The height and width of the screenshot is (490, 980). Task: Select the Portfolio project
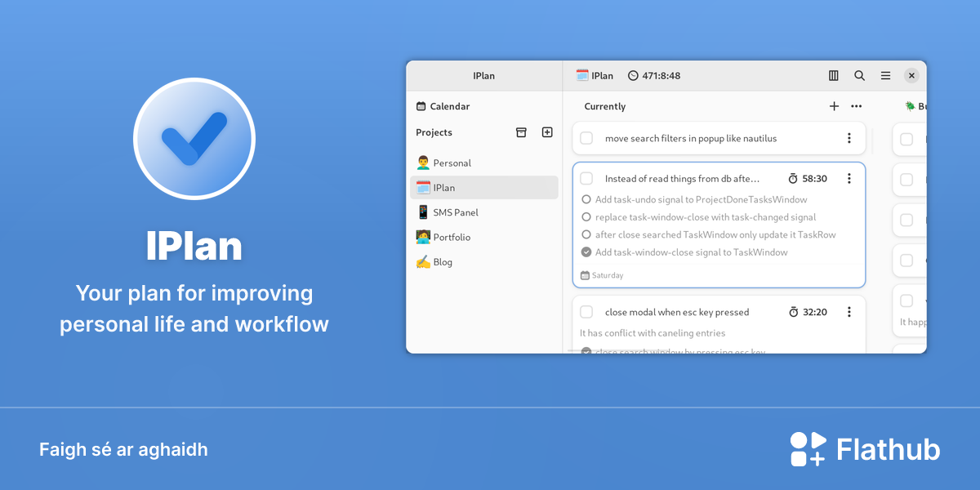click(484, 237)
